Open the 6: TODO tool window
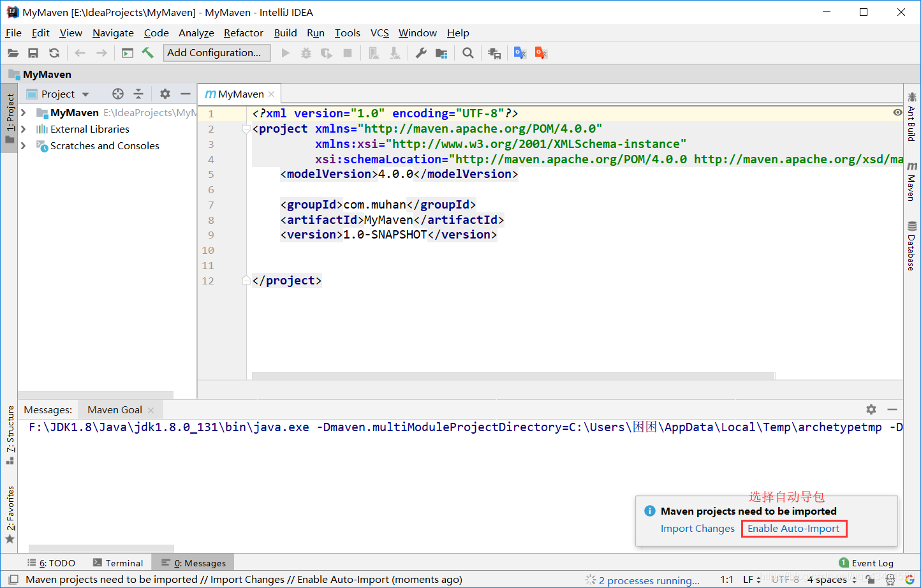Screen dimensions: 921x588 click(x=52, y=563)
